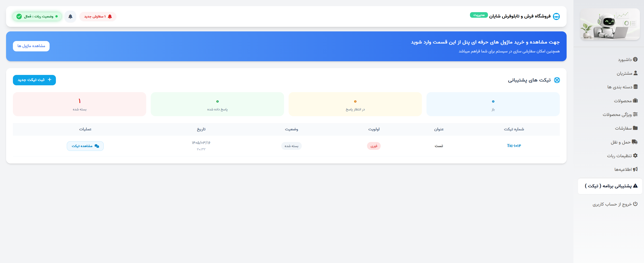Click the پاسخ داده شده statistics card
This screenshot has width=644, height=263.
[x=217, y=104]
